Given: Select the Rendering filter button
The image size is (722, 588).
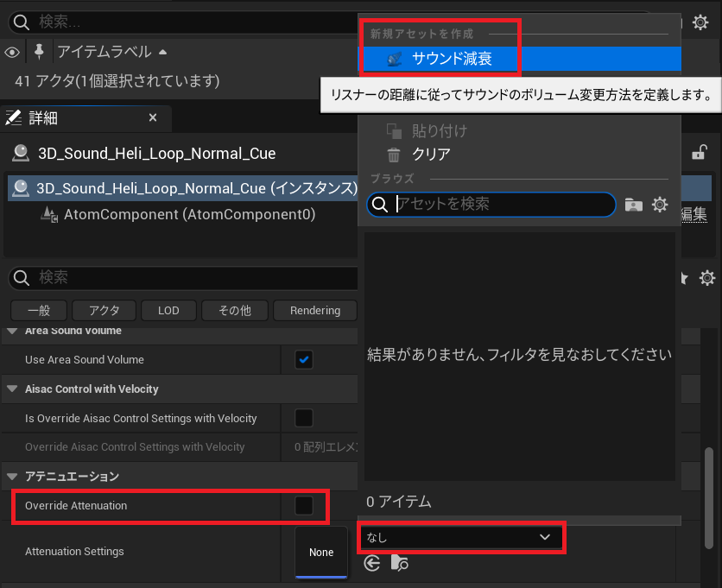Looking at the screenshot, I should (x=315, y=310).
